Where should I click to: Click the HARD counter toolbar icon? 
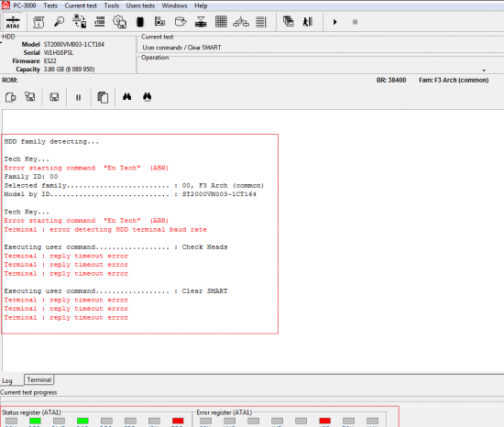(100, 21)
